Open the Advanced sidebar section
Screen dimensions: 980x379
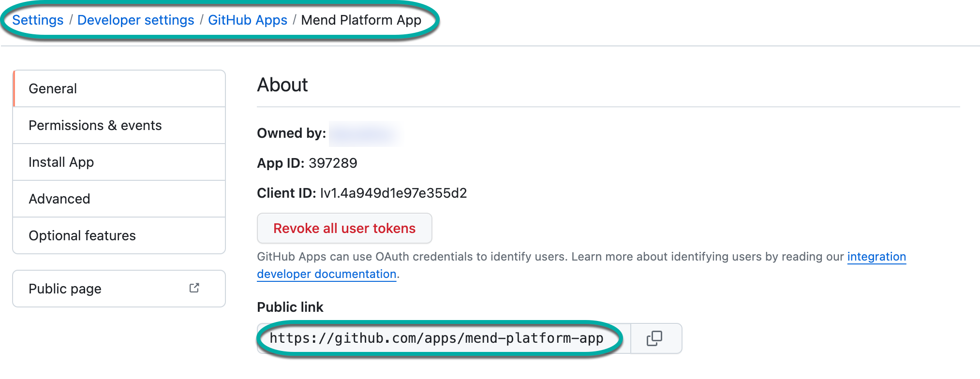point(59,199)
